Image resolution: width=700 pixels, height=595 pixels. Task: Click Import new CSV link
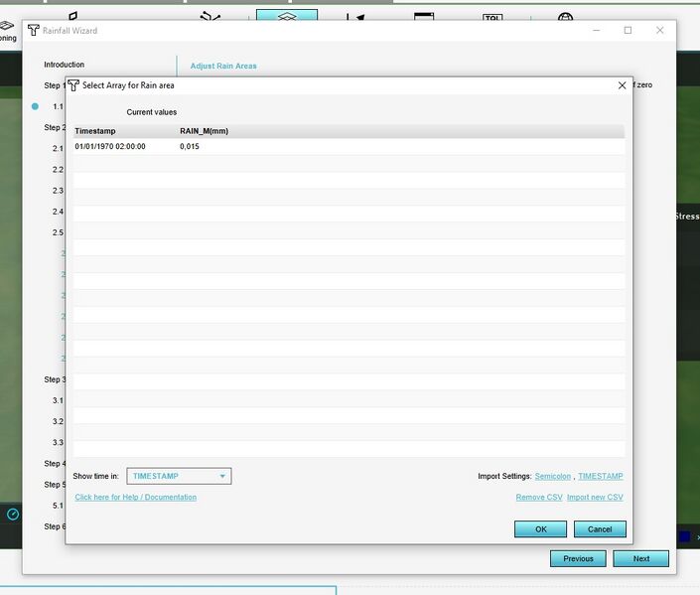[x=595, y=497]
